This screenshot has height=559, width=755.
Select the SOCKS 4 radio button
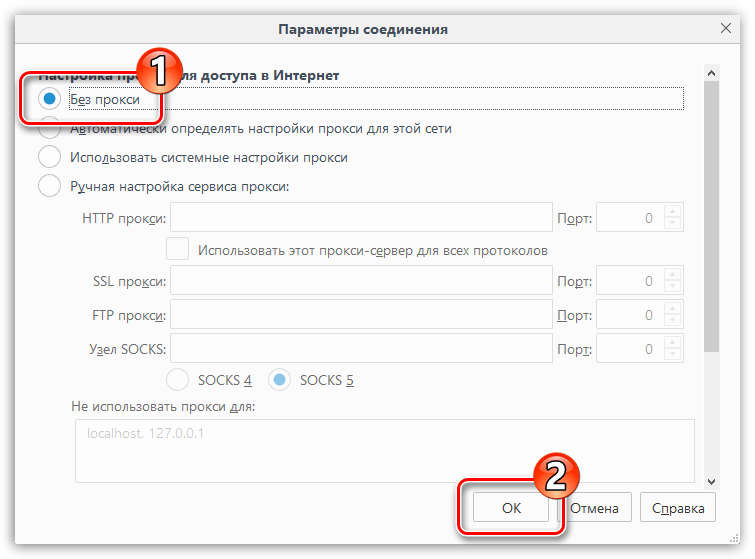[178, 380]
